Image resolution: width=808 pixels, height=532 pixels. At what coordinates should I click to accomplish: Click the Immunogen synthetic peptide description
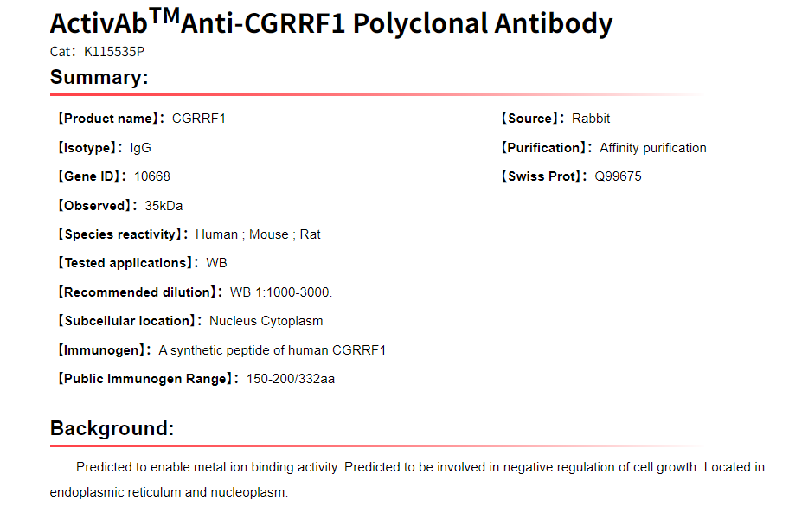pos(273,350)
